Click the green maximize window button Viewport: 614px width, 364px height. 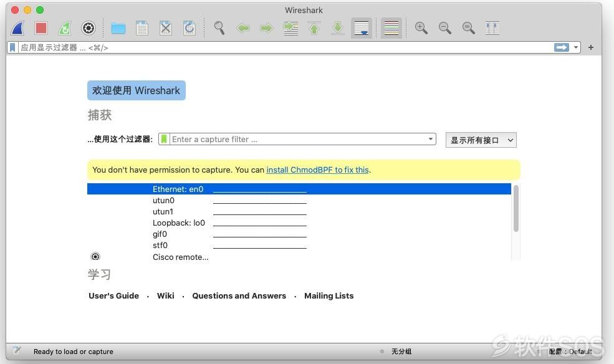40,10
